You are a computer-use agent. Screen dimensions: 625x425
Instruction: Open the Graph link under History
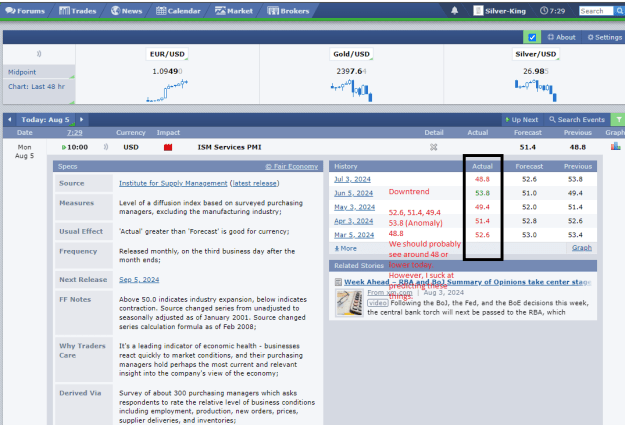tap(582, 248)
